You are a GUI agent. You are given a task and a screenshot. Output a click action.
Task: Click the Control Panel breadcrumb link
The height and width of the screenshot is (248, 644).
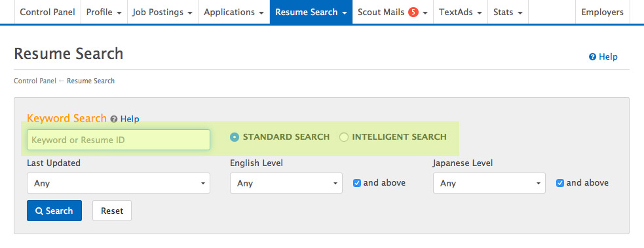point(35,81)
